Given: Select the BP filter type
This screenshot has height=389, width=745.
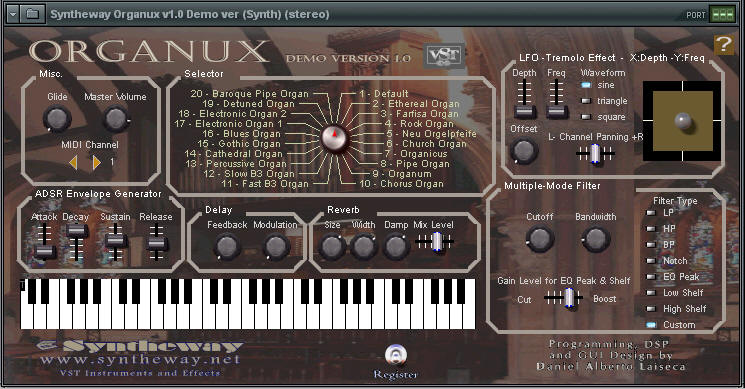Looking at the screenshot, I should pyautogui.click(x=651, y=245).
